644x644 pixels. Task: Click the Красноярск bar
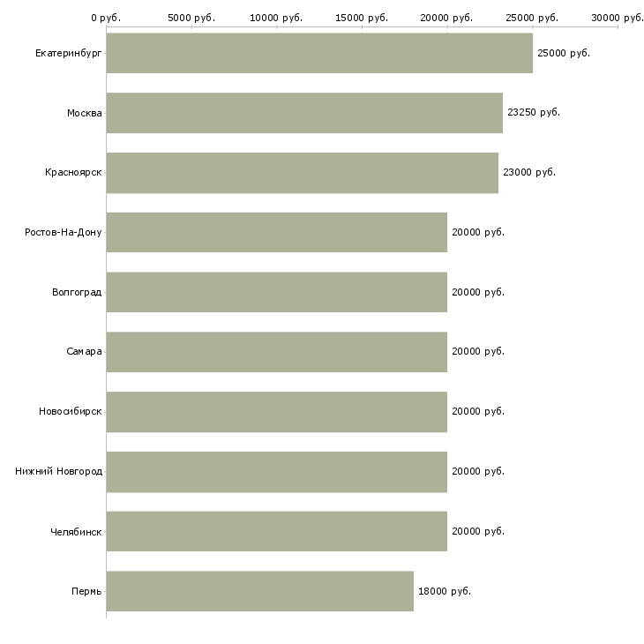click(x=302, y=173)
